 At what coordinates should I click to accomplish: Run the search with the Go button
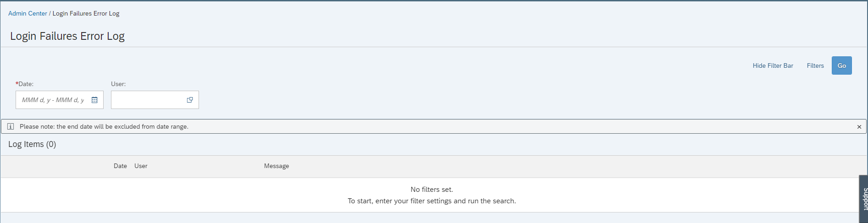[x=842, y=65]
